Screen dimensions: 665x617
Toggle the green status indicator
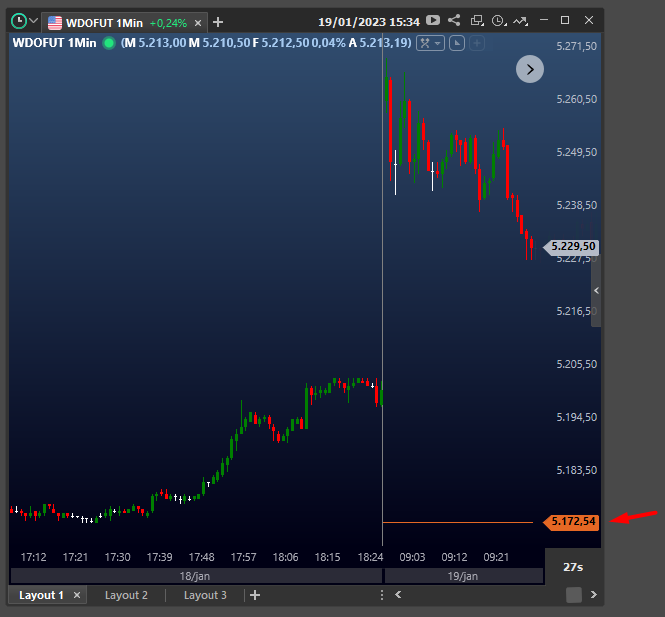pos(109,43)
